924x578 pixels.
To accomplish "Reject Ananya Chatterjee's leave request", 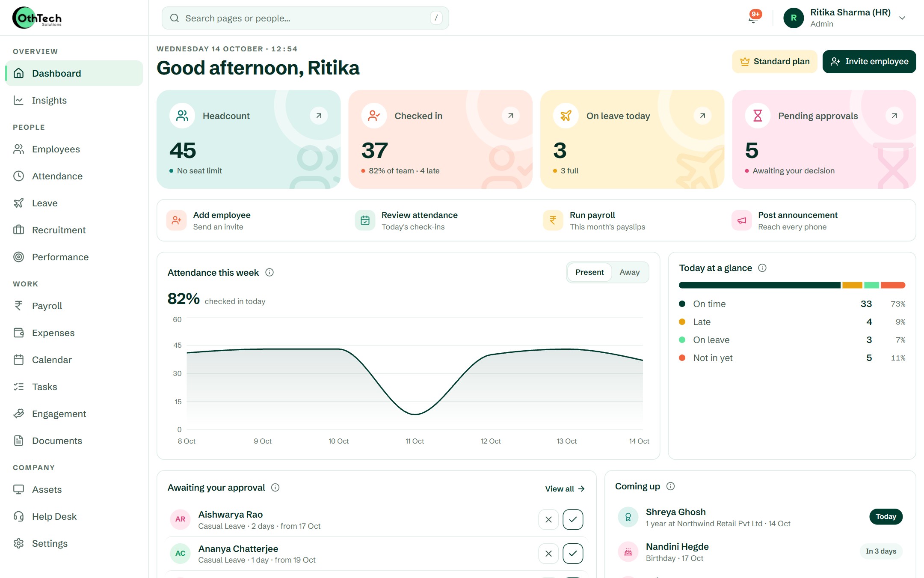I will coord(548,554).
